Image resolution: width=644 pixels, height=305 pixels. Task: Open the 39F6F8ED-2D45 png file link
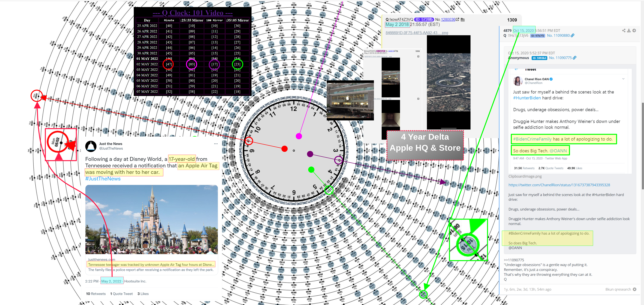click(378, 56)
